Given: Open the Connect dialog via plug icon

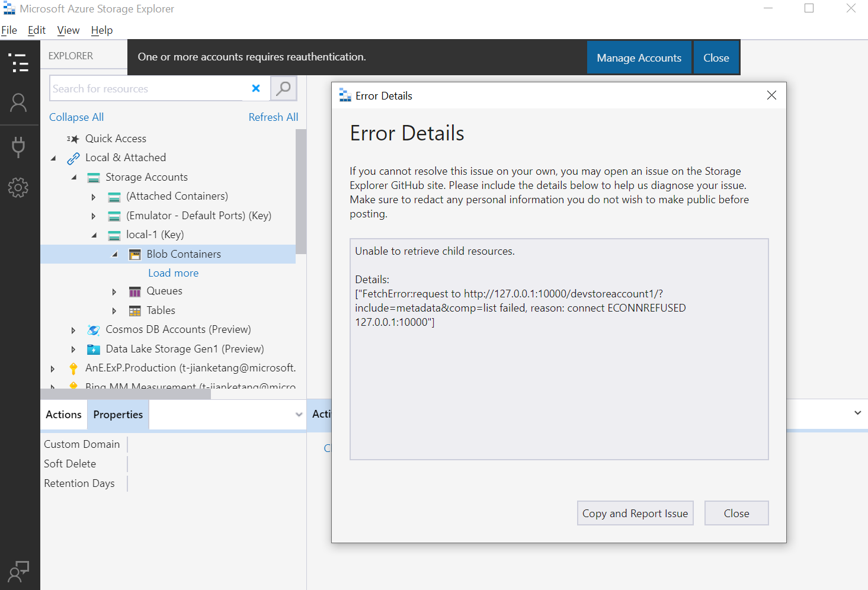Looking at the screenshot, I should click(x=19, y=146).
